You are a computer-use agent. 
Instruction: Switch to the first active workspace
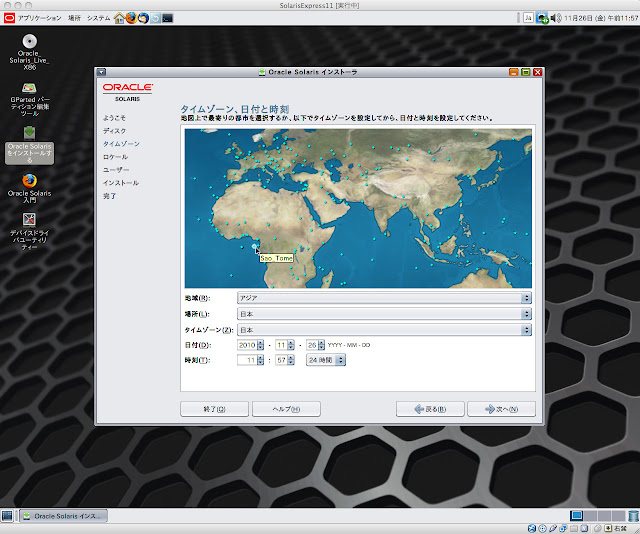click(x=576, y=516)
